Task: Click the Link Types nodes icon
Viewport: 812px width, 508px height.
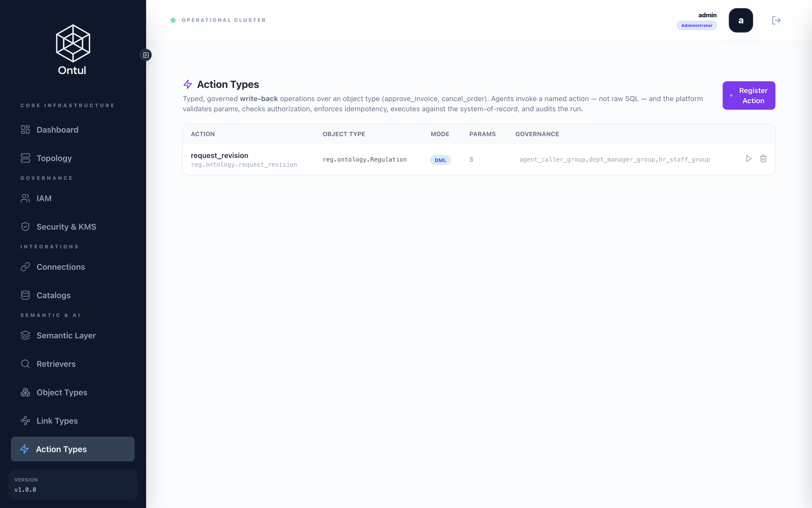Action: click(25, 421)
